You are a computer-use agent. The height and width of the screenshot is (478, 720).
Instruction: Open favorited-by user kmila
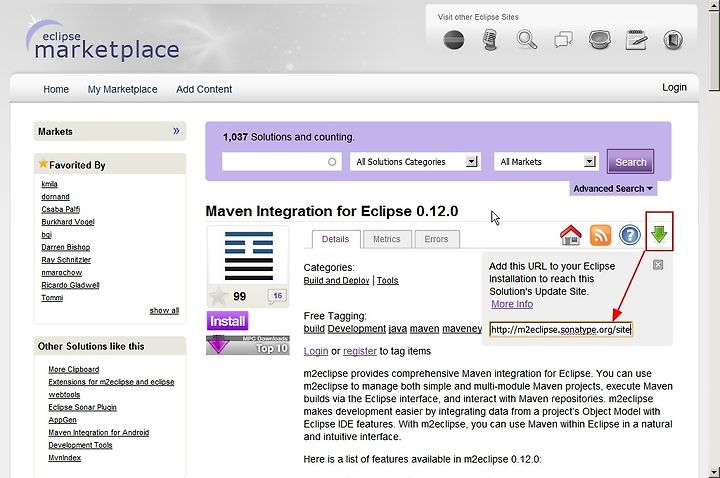pos(50,184)
